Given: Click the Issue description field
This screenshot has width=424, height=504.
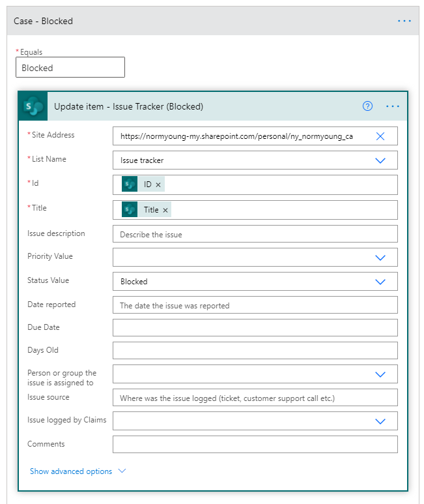Looking at the screenshot, I should (x=255, y=234).
